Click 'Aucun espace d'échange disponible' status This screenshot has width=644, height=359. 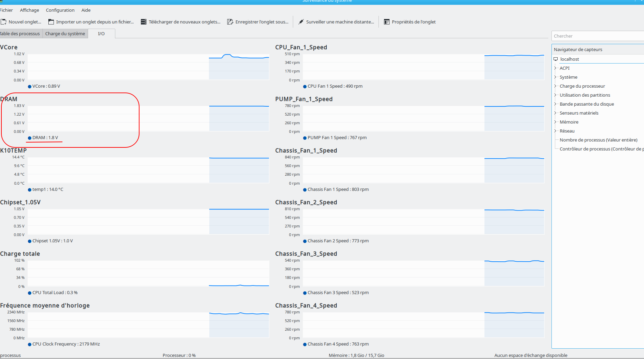coord(531,355)
